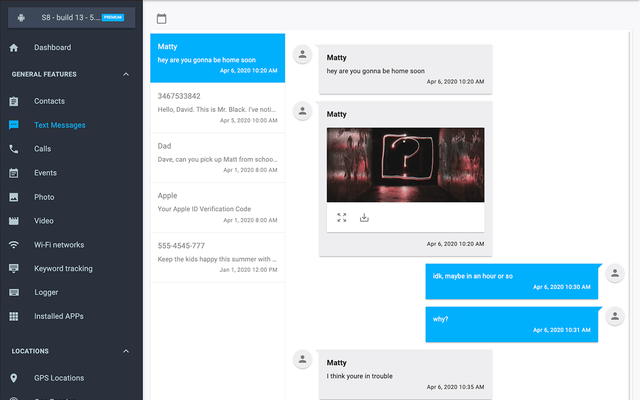Open the 555-4545-777 message thread
This screenshot has height=400, width=640.
[x=217, y=257]
